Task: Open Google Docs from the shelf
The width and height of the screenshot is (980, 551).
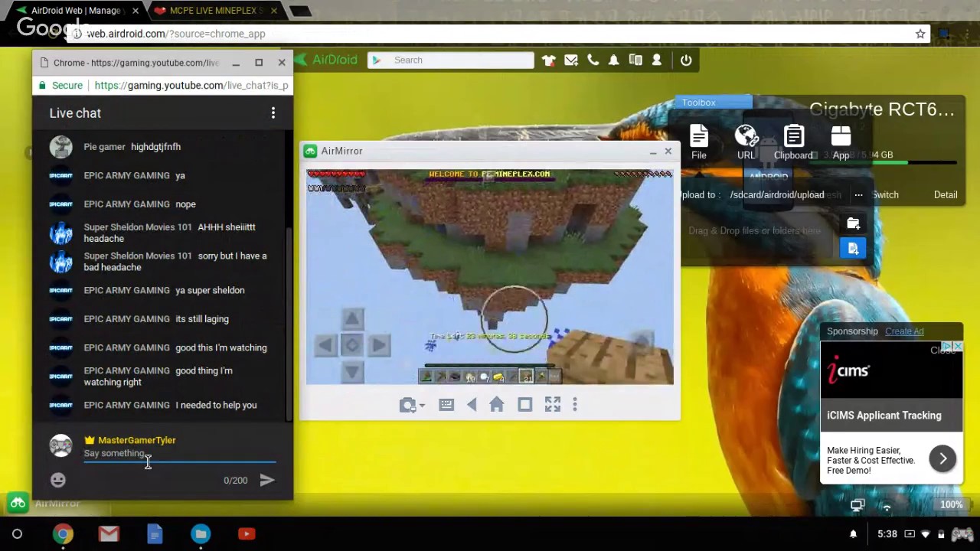Action: pyautogui.click(x=155, y=534)
